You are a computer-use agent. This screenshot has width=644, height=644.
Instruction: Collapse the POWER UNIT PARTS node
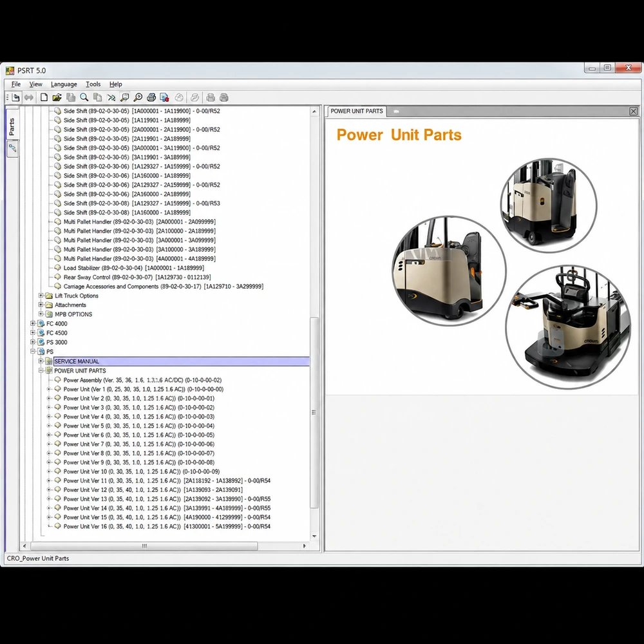(x=41, y=370)
